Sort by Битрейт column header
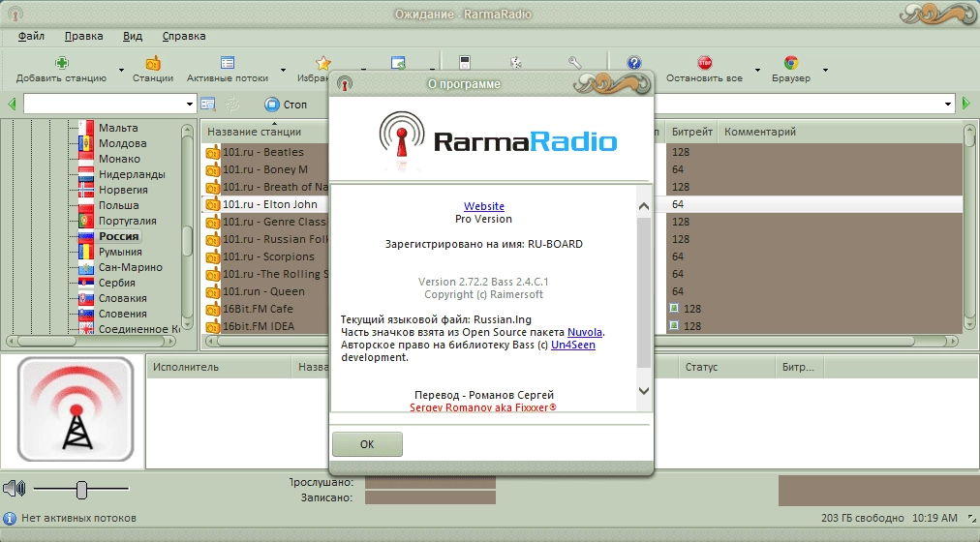 (x=691, y=132)
